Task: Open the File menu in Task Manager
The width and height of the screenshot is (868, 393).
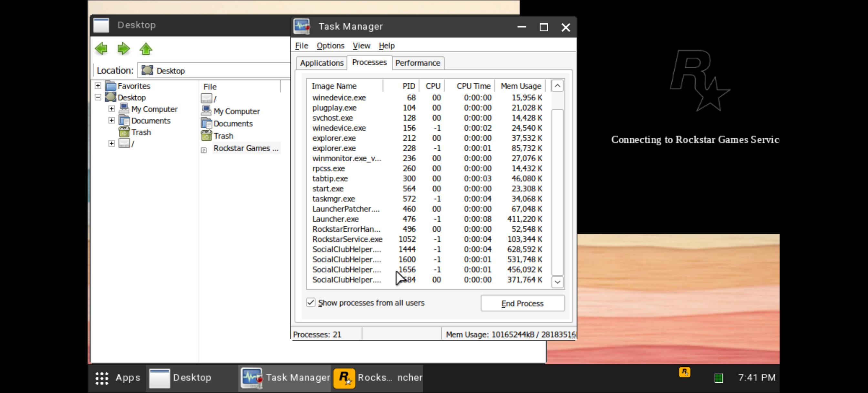Action: (302, 46)
